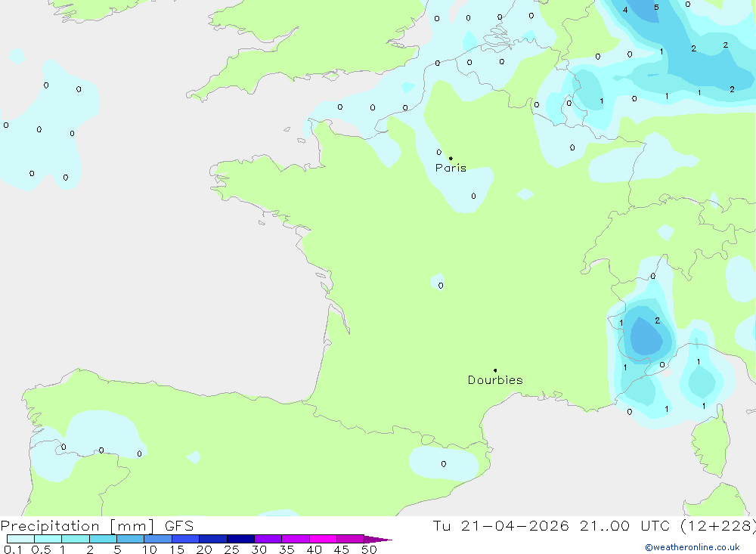Click the Corsica island on the map

tap(713, 441)
